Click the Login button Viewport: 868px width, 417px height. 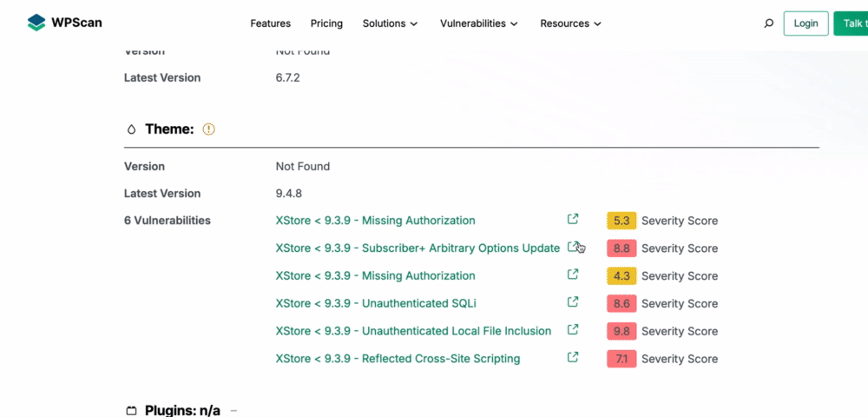806,23
